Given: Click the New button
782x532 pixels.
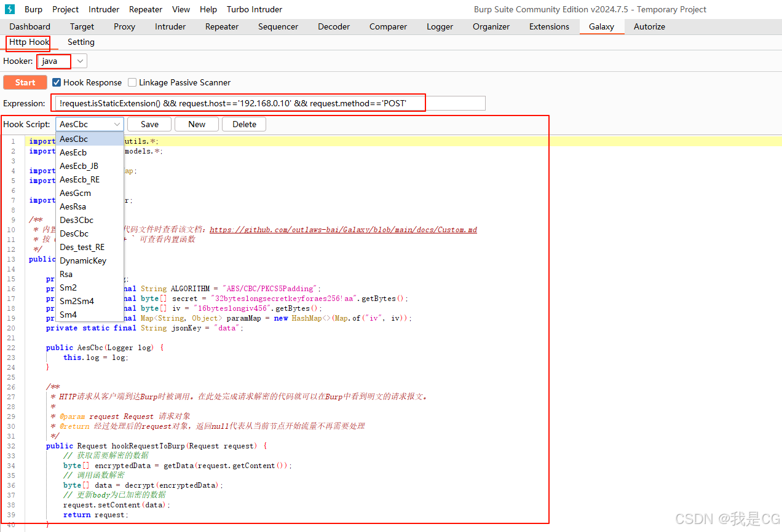Looking at the screenshot, I should 197,124.
